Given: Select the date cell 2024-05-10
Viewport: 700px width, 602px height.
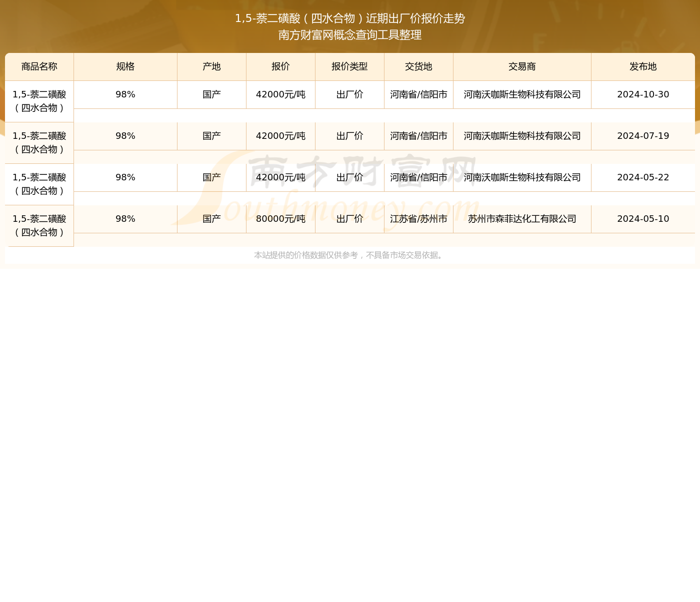Looking at the screenshot, I should pyautogui.click(x=643, y=219).
